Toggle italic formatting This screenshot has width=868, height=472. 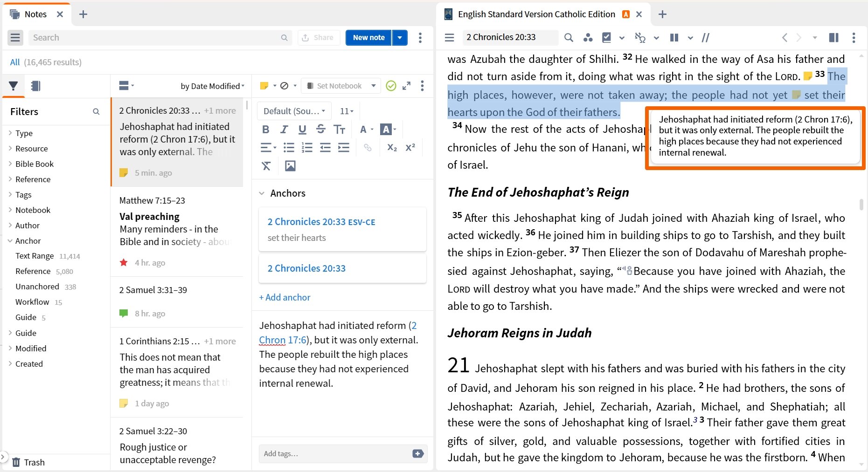click(x=284, y=129)
